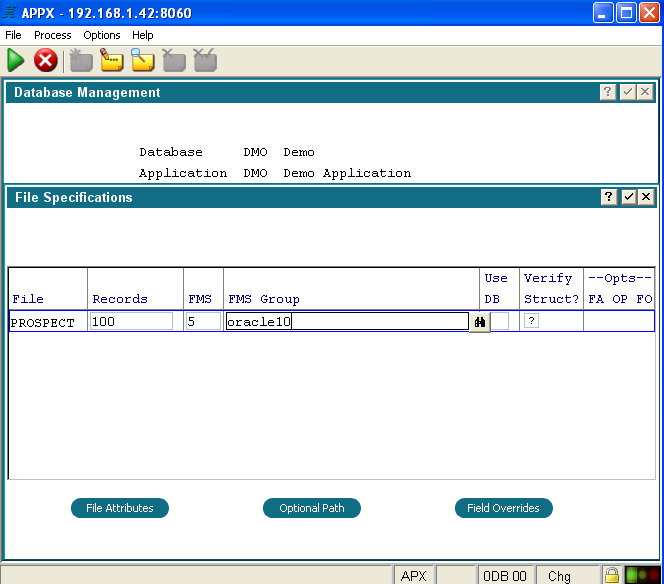
Task: Click the Use DB field box
Action: tap(500, 321)
